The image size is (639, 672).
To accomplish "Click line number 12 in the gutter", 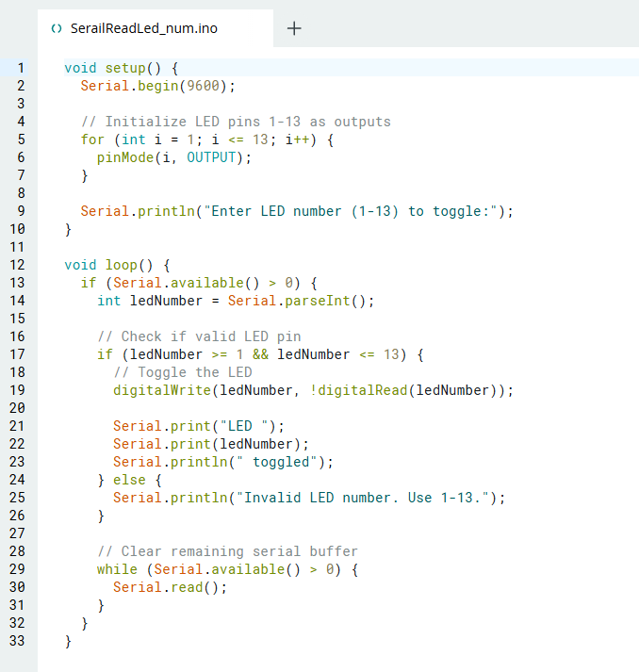I will pos(17,265).
